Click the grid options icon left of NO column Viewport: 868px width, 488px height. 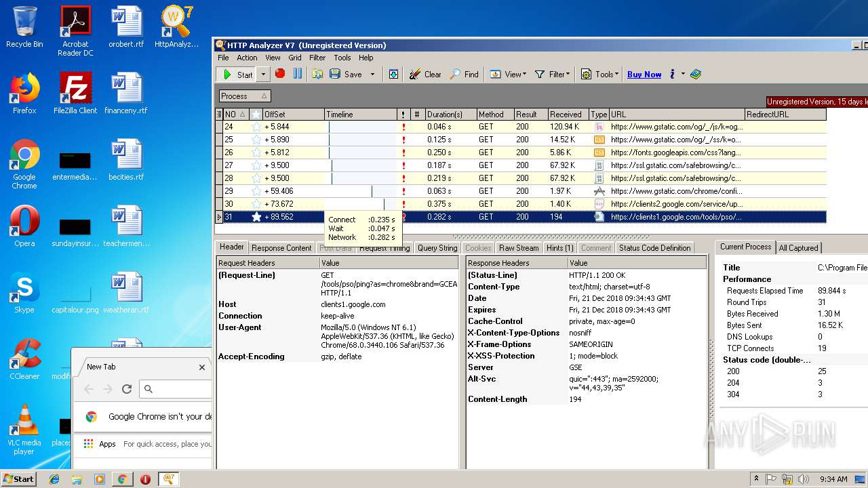coord(219,115)
